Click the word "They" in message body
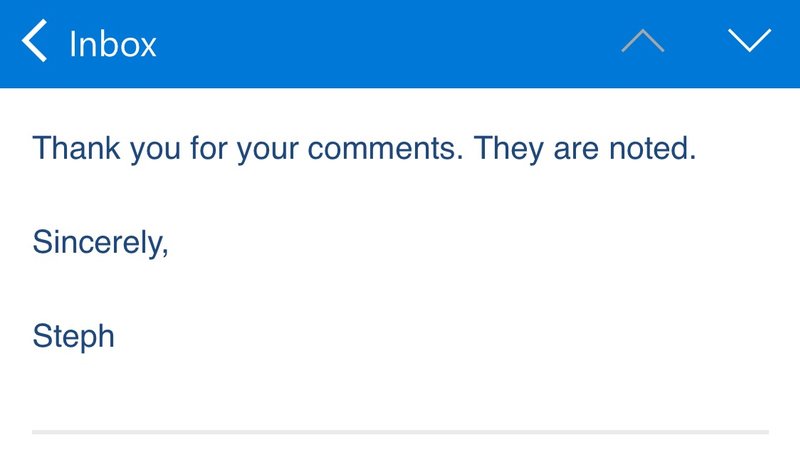Screen dimensions: 800x450 [x=508, y=150]
